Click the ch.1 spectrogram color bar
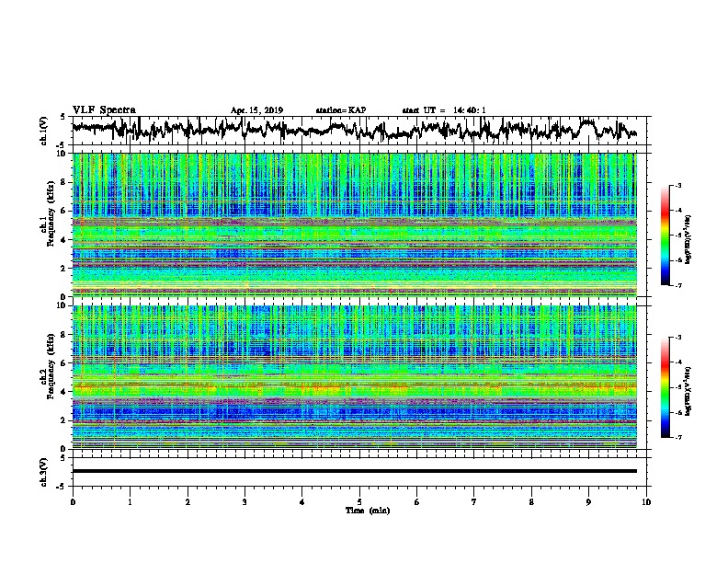 (x=665, y=236)
